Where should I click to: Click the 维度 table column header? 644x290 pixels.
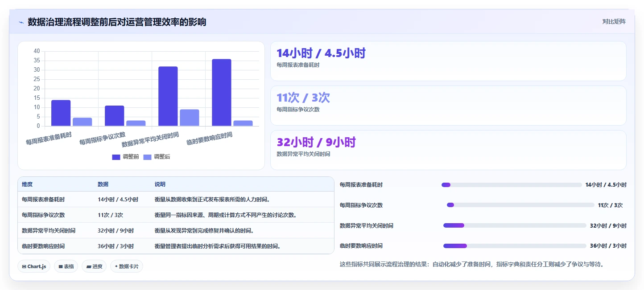(27, 184)
